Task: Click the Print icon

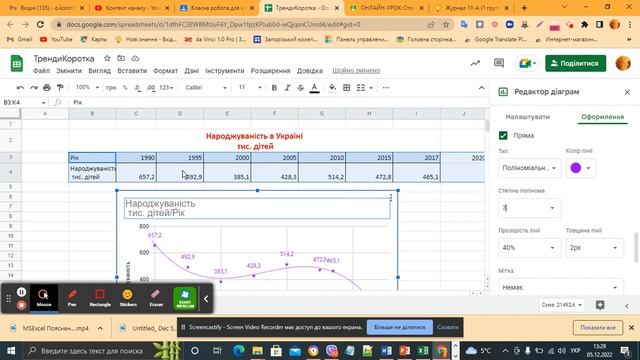Action: 47,88
